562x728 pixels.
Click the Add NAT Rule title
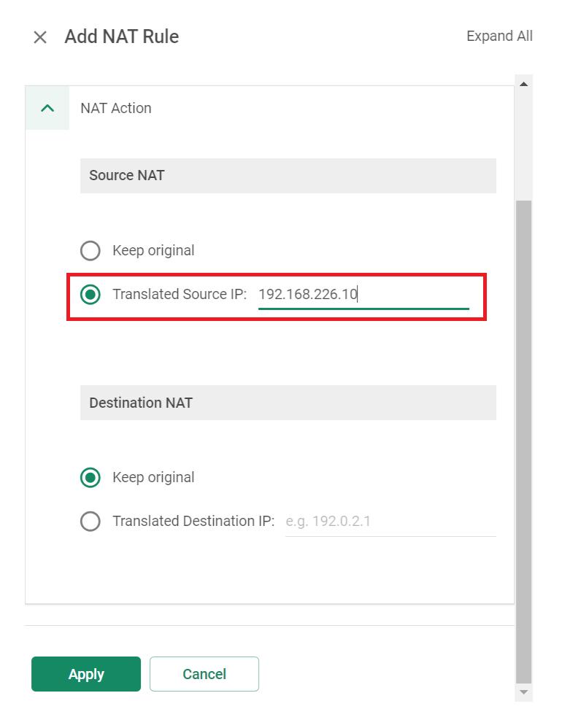click(122, 36)
